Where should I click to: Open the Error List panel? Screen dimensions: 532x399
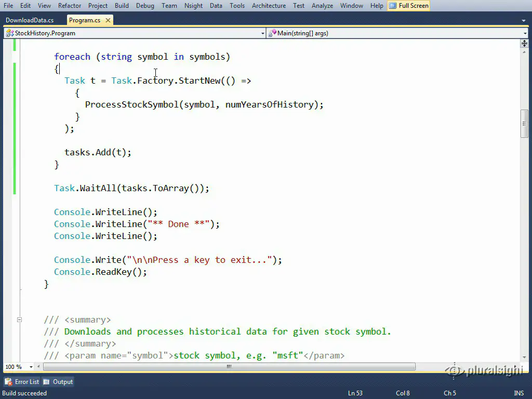point(22,382)
